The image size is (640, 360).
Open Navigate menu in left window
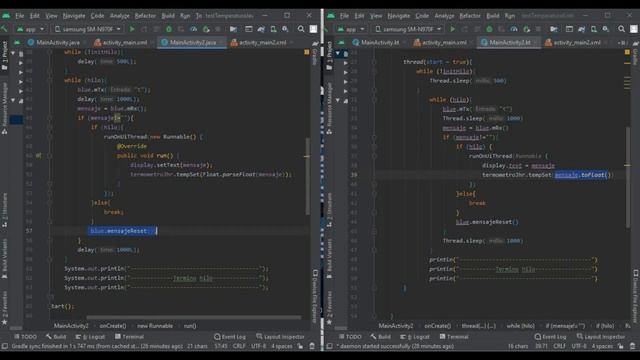(x=74, y=16)
